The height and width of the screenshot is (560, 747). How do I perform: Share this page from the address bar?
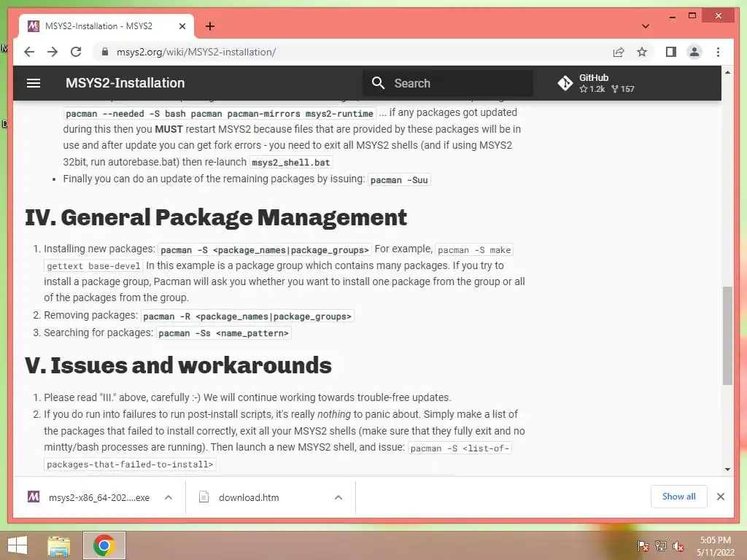(619, 52)
